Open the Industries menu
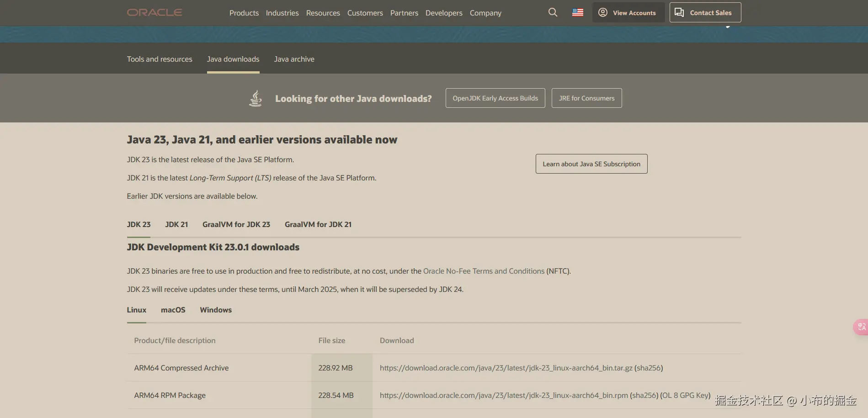The height and width of the screenshot is (418, 868). [x=282, y=13]
